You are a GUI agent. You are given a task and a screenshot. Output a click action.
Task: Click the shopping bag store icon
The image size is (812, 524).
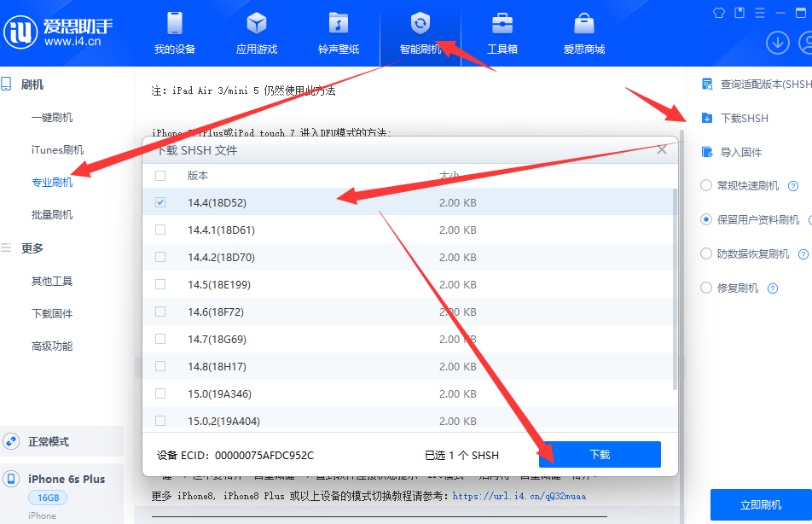[583, 23]
